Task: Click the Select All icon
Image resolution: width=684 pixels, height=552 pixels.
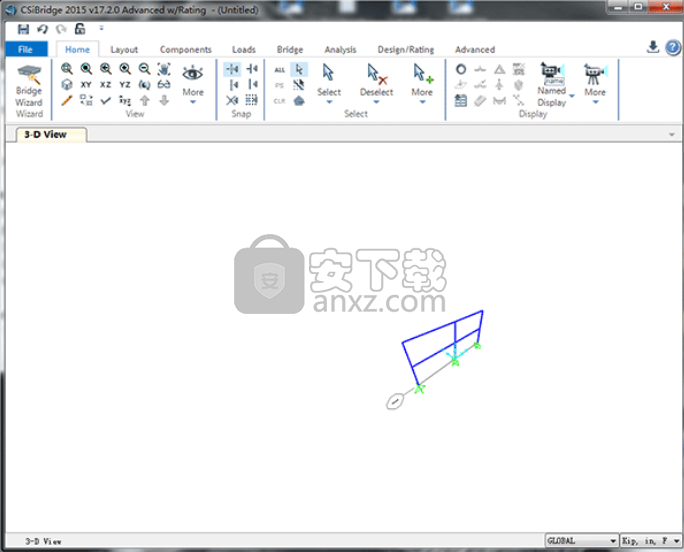Action: coord(280,70)
